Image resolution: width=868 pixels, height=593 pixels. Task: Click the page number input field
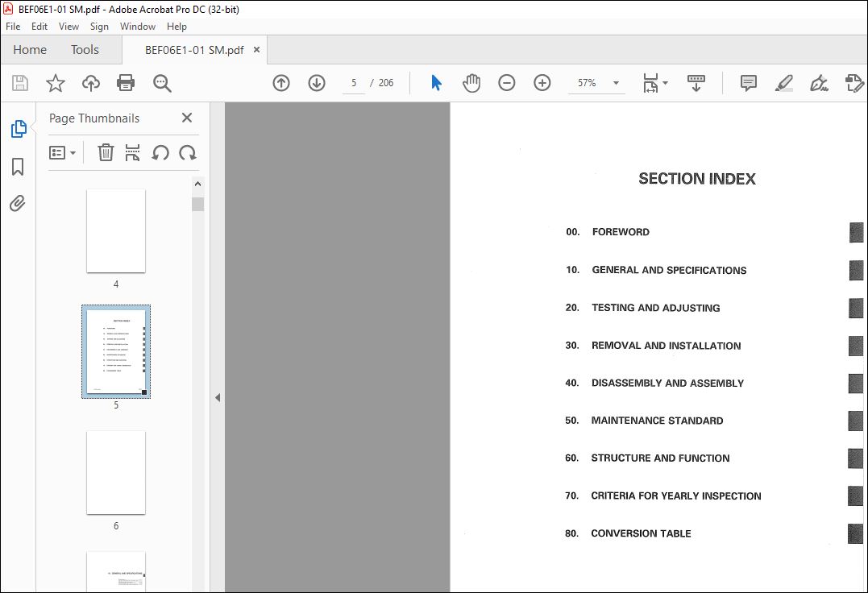click(x=354, y=83)
